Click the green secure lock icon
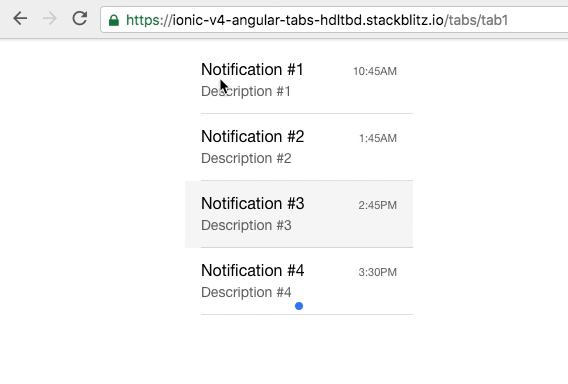 click(x=114, y=20)
